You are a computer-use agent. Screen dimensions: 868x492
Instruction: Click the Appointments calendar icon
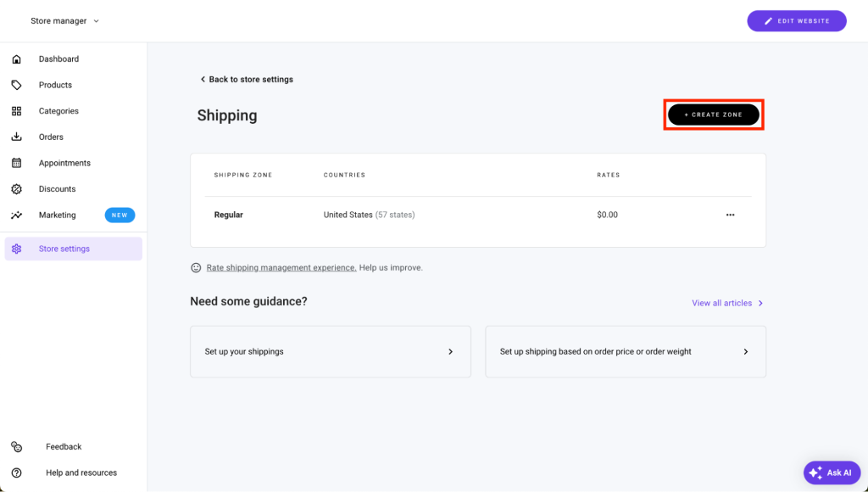click(16, 163)
